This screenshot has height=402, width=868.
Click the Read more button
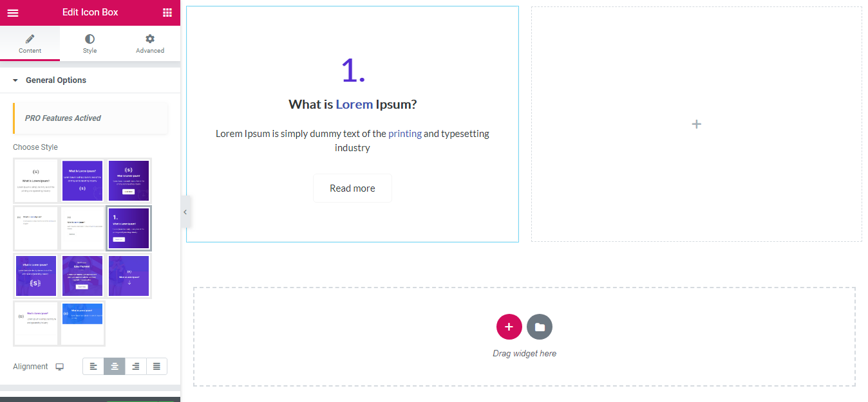352,188
